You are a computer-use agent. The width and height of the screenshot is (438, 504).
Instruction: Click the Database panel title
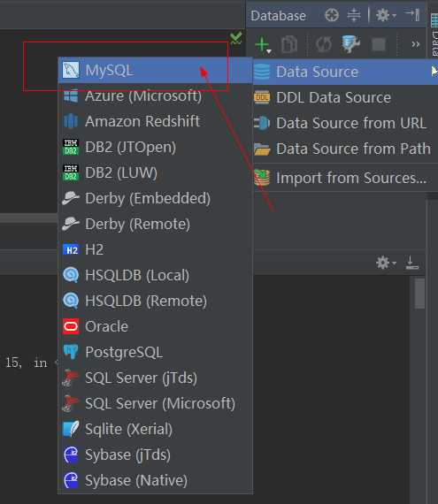pyautogui.click(x=278, y=16)
